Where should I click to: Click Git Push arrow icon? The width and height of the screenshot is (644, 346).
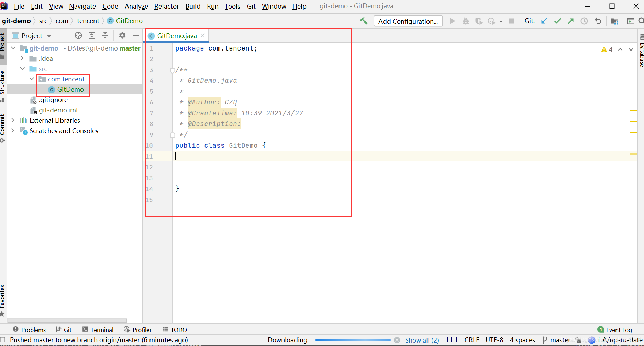[x=571, y=21]
